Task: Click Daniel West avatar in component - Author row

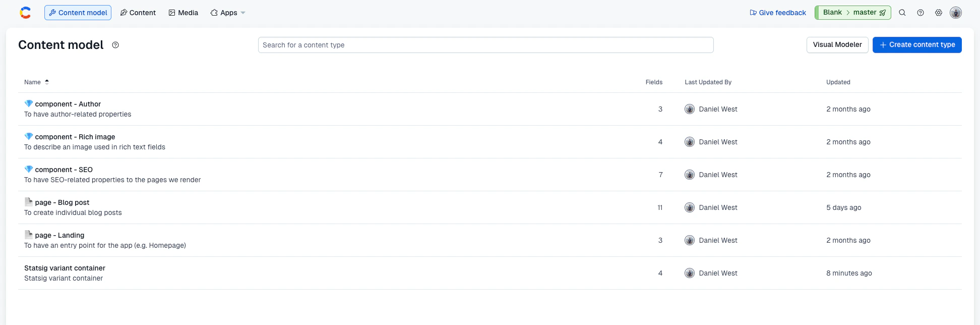Action: point(690,109)
